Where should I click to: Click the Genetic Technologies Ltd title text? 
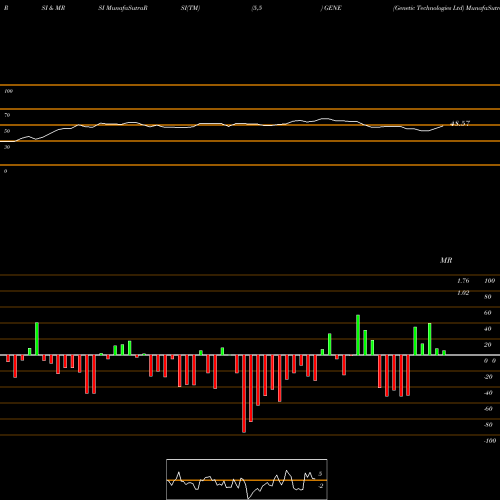pos(428,8)
